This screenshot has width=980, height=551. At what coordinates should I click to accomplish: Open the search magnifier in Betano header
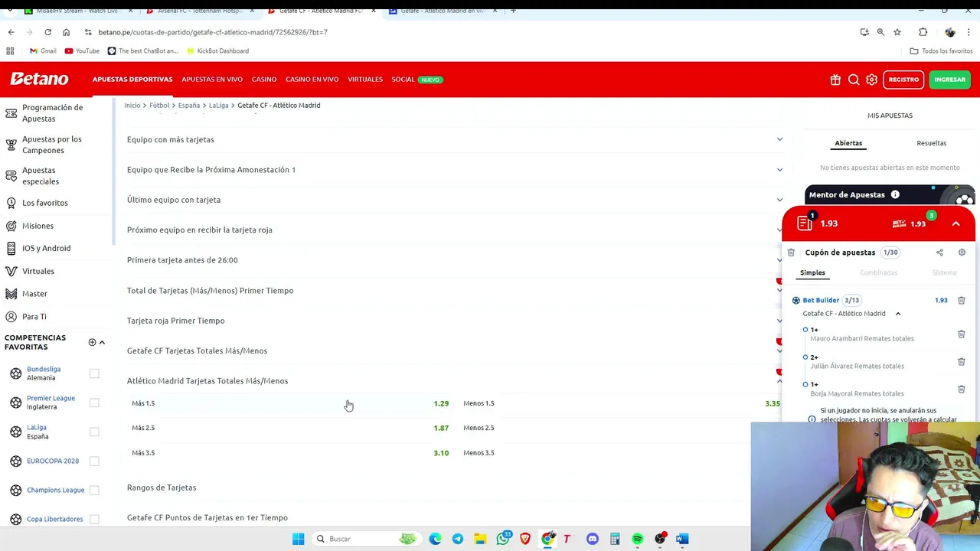[x=854, y=80]
